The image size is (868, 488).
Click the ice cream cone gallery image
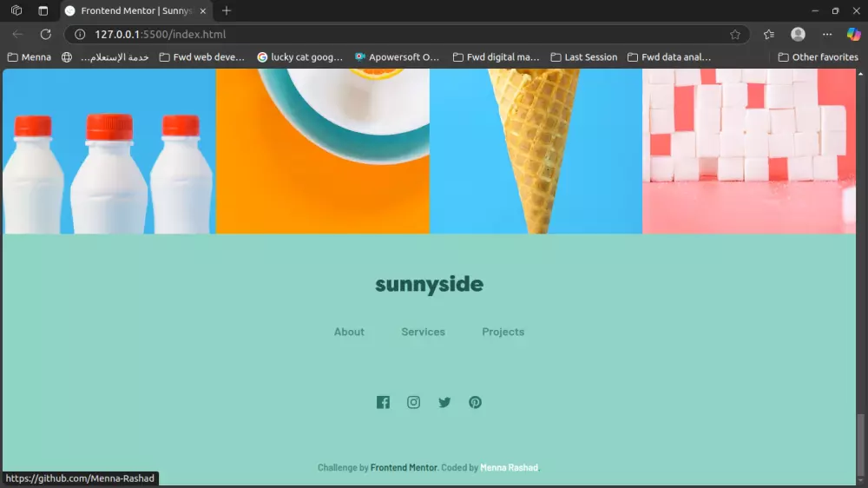click(536, 151)
